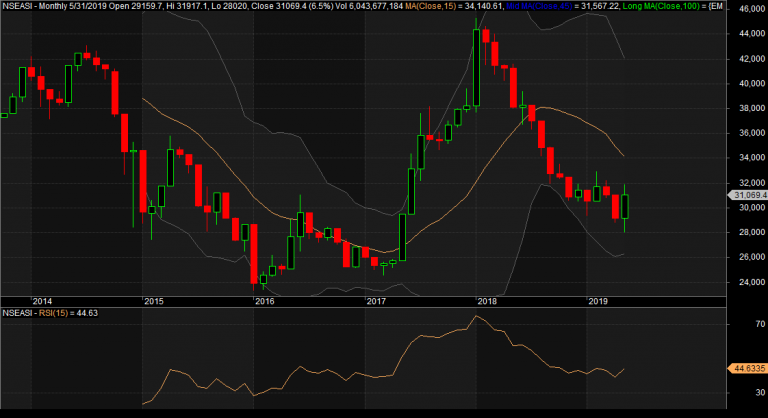Click the 30 level on RSI axis

[760, 392]
